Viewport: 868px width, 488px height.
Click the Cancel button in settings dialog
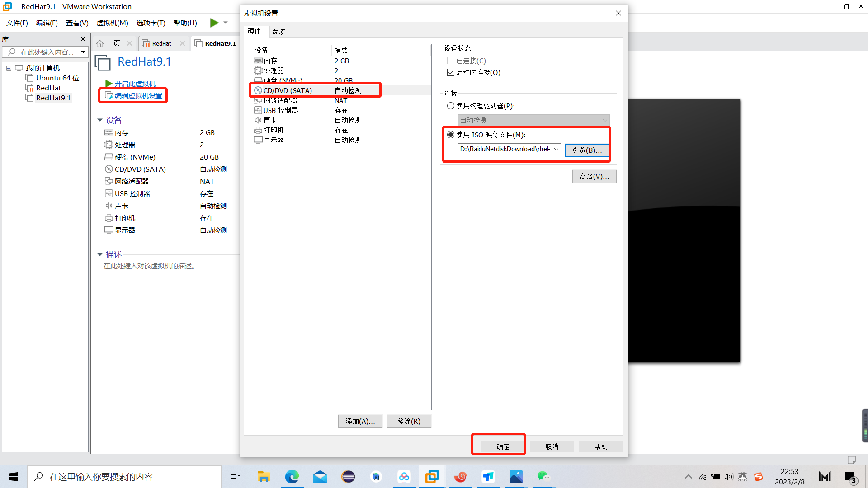click(x=552, y=446)
